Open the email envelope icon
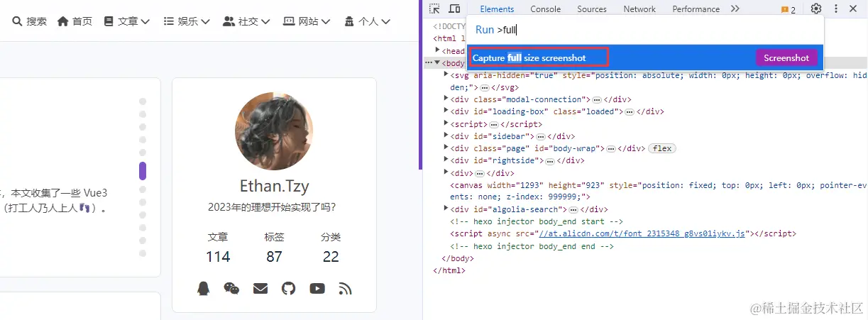Viewport: 868px width, 320px height. pyautogui.click(x=260, y=288)
